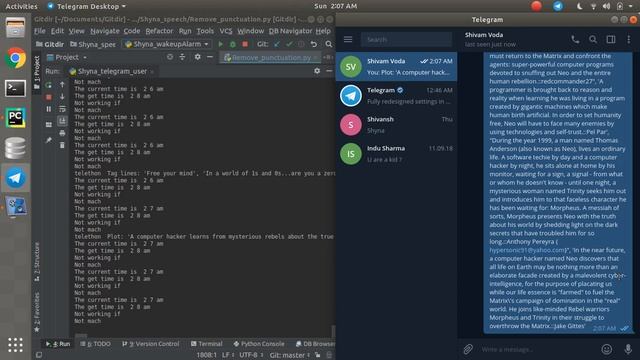Open the Python Console tool window
The width and height of the screenshot is (640, 360).
point(259,344)
